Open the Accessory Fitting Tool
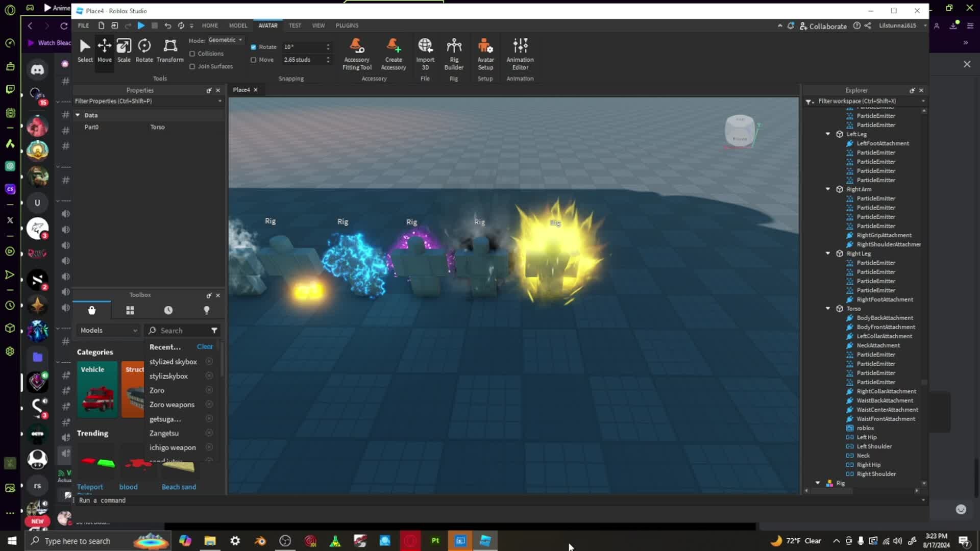The height and width of the screenshot is (551, 980). (356, 51)
